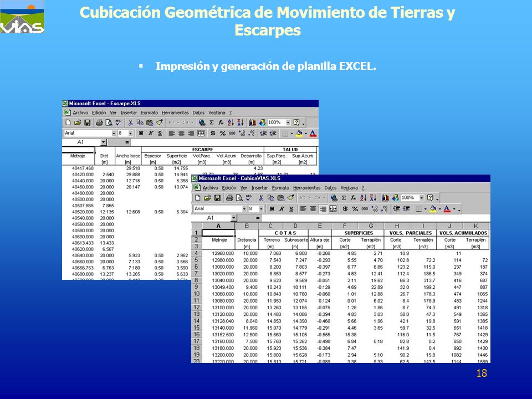Open Name Box A1 dropdown in Escarpe.XLS

(104, 142)
